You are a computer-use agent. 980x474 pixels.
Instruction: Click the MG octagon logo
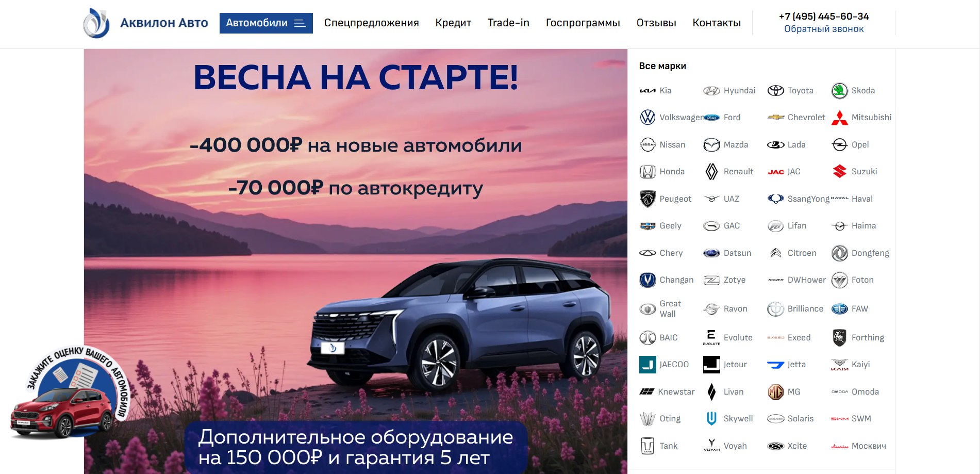775,392
